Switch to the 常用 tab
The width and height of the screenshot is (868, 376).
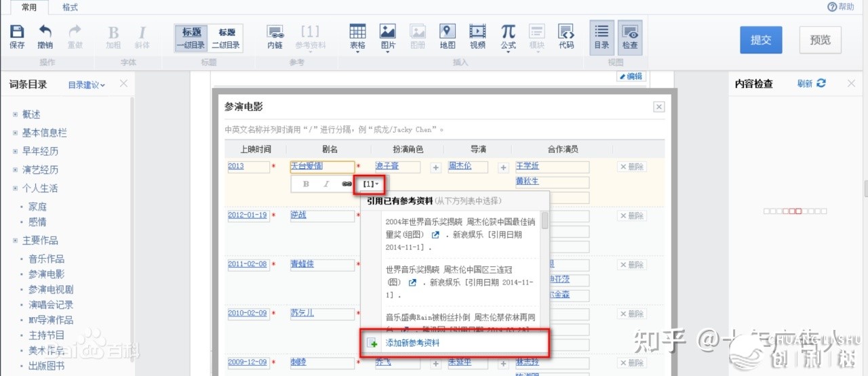click(x=29, y=7)
